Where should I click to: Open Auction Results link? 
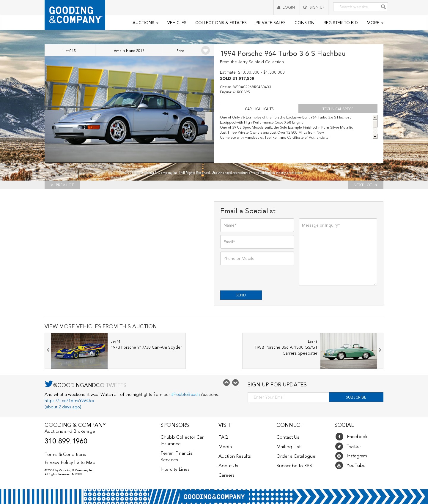pos(235,456)
